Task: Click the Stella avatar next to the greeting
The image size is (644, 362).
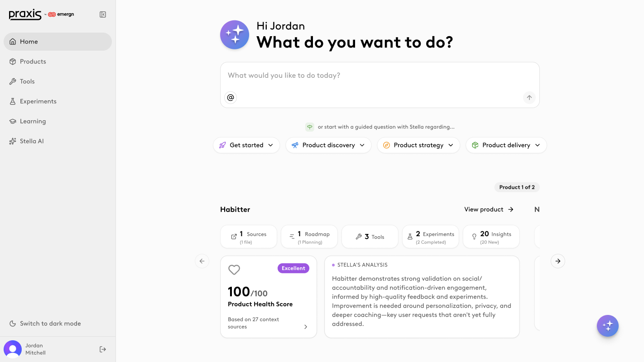Action: [235, 35]
